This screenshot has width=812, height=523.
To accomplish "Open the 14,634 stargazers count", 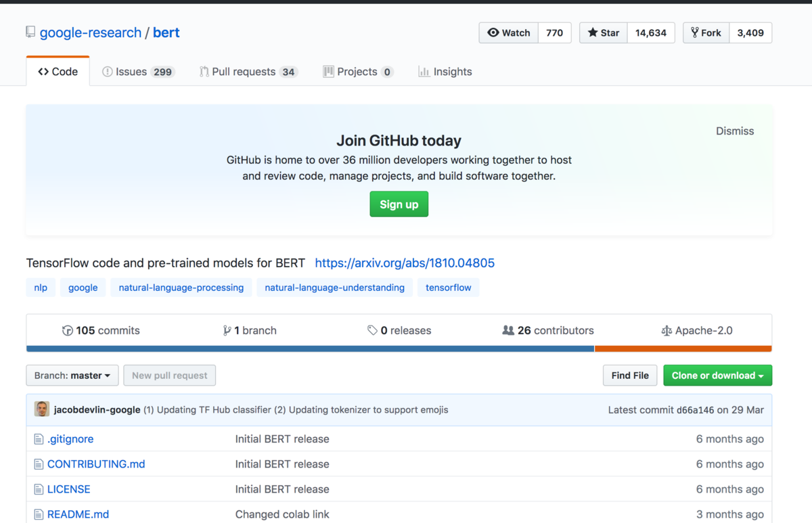I will coord(651,32).
